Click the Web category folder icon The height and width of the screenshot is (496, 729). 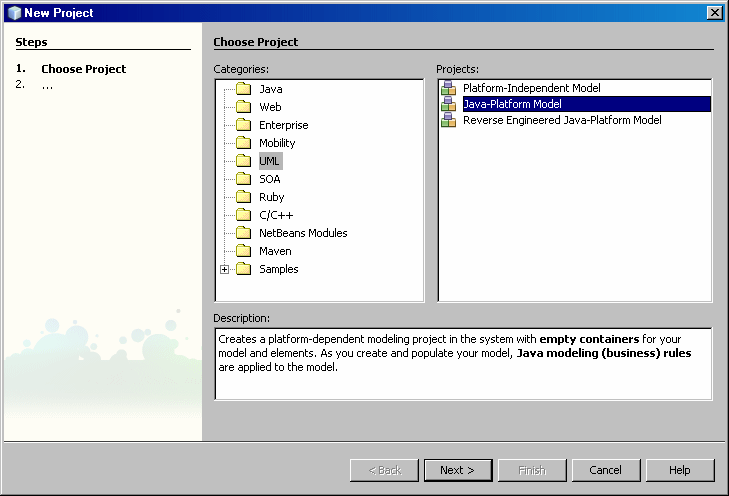pos(243,106)
